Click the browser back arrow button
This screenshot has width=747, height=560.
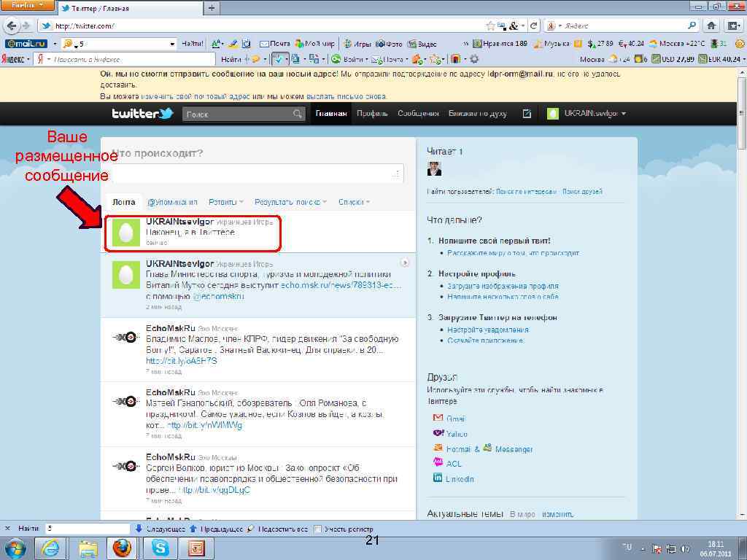click(12, 26)
